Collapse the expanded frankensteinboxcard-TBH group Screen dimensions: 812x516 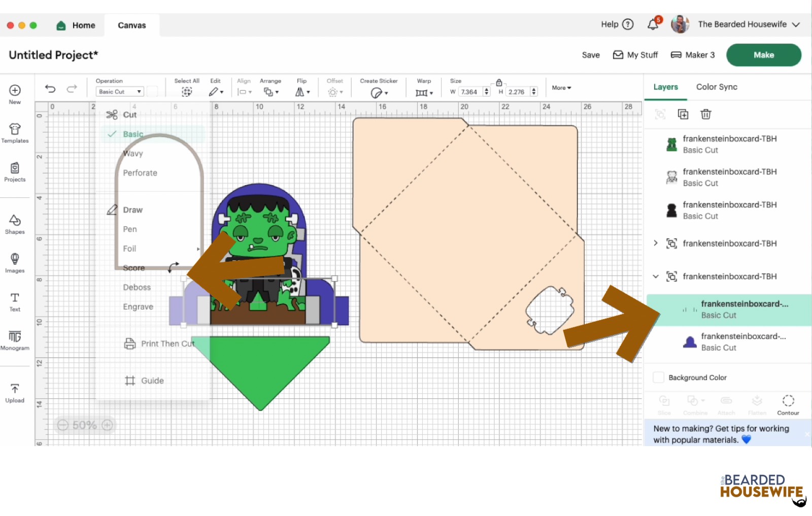click(656, 277)
